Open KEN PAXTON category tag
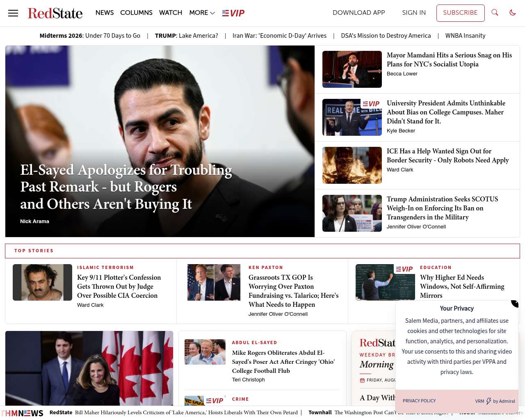The width and height of the screenshot is (525, 420). pyautogui.click(x=266, y=267)
